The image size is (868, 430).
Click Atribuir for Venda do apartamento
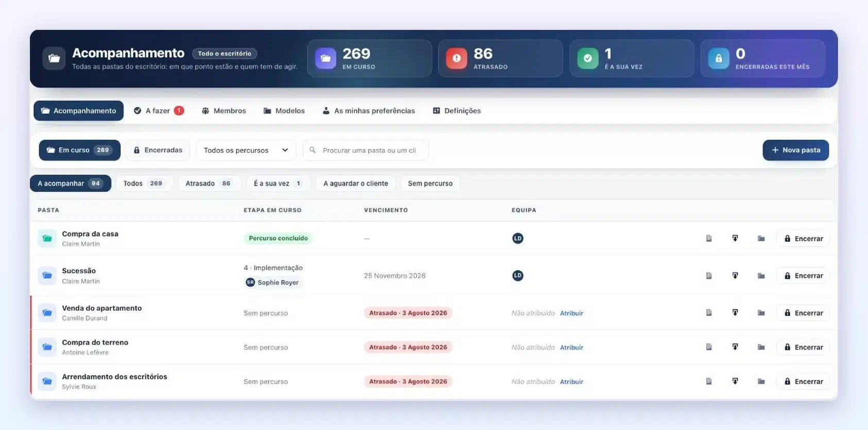572,313
